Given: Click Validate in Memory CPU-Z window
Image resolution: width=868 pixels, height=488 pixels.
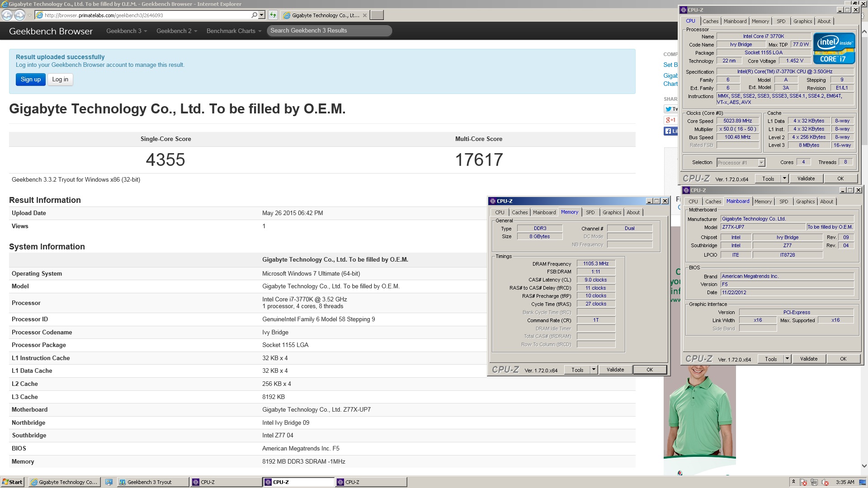Looking at the screenshot, I should tap(615, 370).
